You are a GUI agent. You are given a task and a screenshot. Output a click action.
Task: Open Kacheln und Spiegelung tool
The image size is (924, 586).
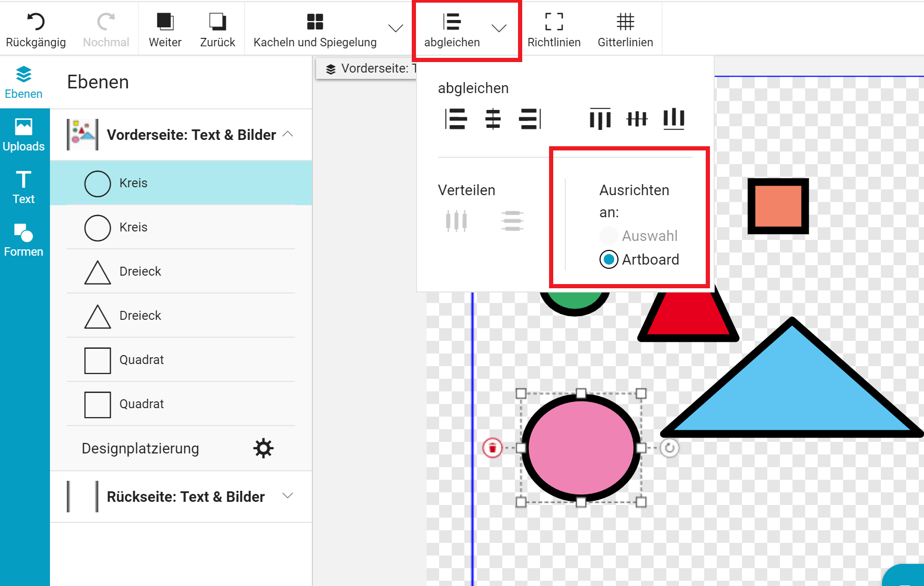click(315, 29)
